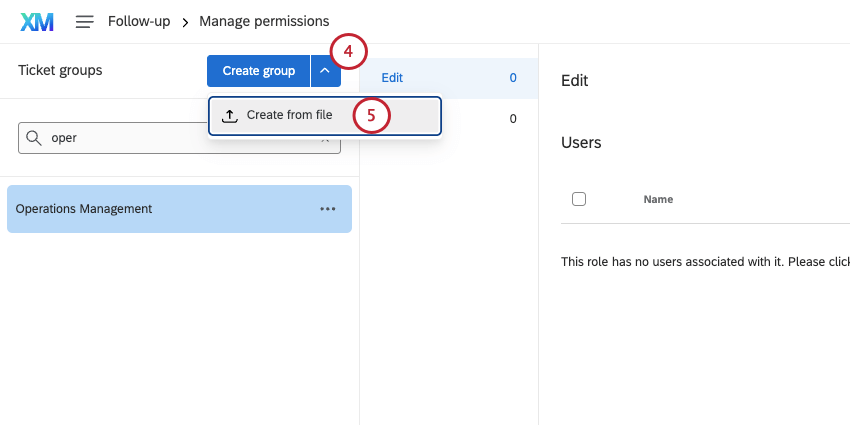Go to the Follow-up breadcrumb link
The height and width of the screenshot is (425, 850).
[x=139, y=21]
